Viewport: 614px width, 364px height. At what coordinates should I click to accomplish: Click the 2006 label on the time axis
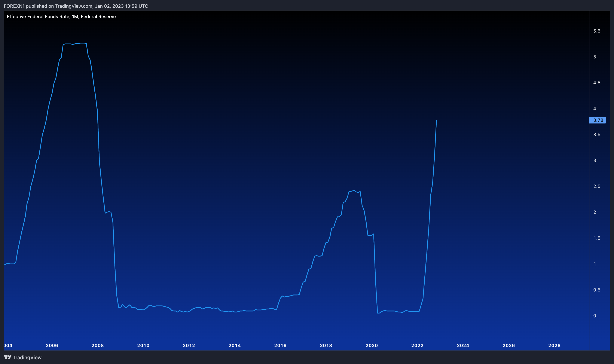(x=52, y=345)
